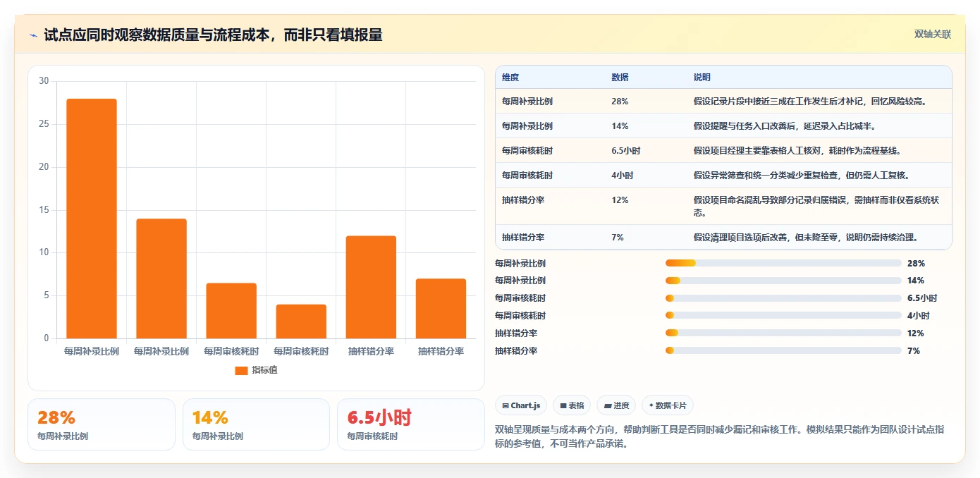Viewport: 980px width, 478px height.
Task: Click the 数据卡片 tag chip
Action: (x=668, y=405)
